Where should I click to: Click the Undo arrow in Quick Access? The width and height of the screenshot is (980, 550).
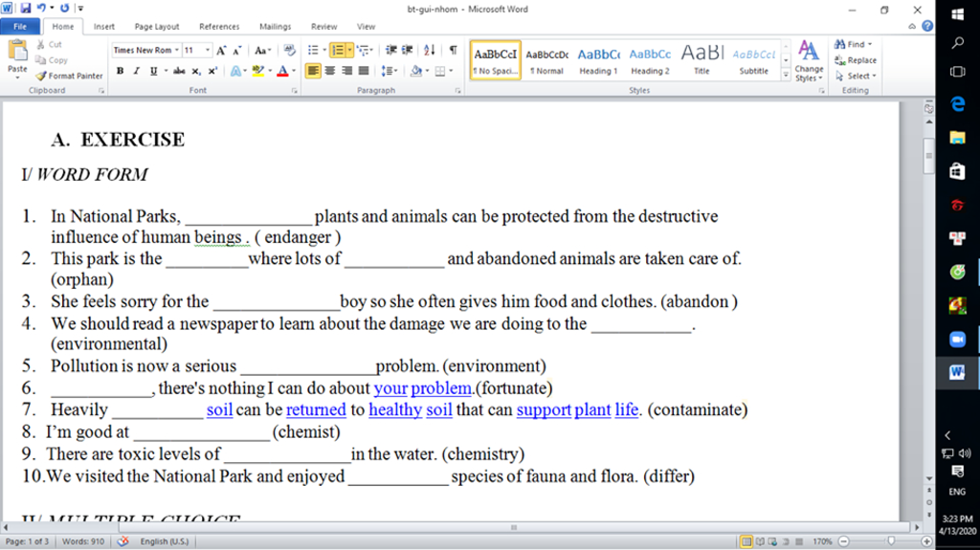(41, 8)
